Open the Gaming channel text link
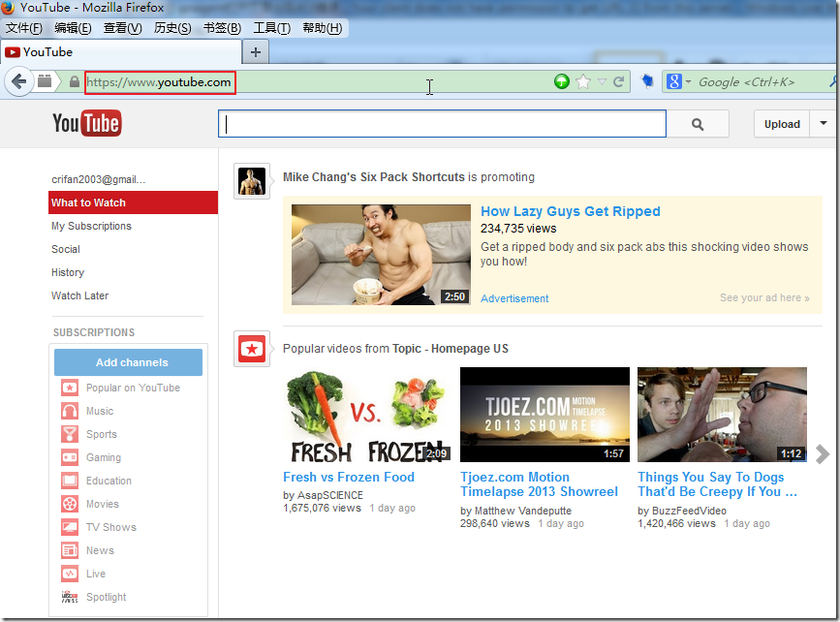Image resolution: width=840 pixels, height=622 pixels. pyautogui.click(x=104, y=457)
